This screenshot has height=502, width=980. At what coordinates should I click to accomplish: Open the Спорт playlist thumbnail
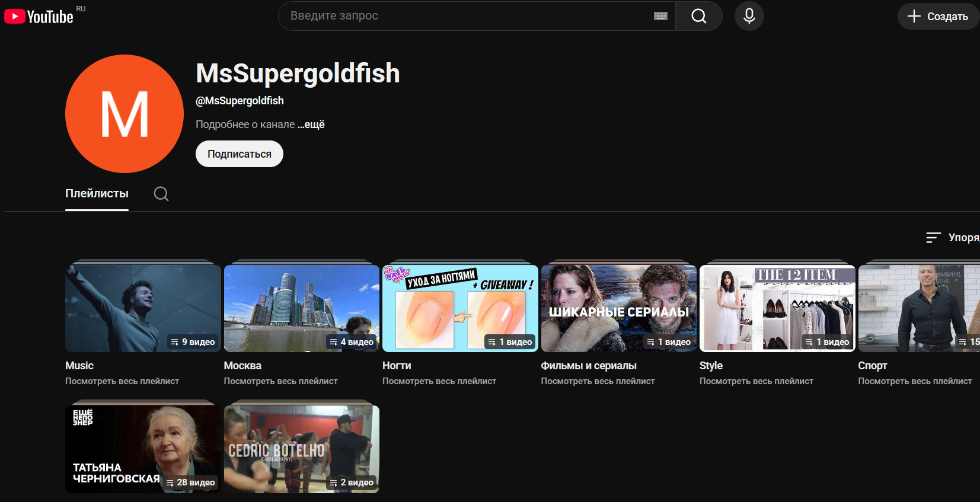pos(919,308)
